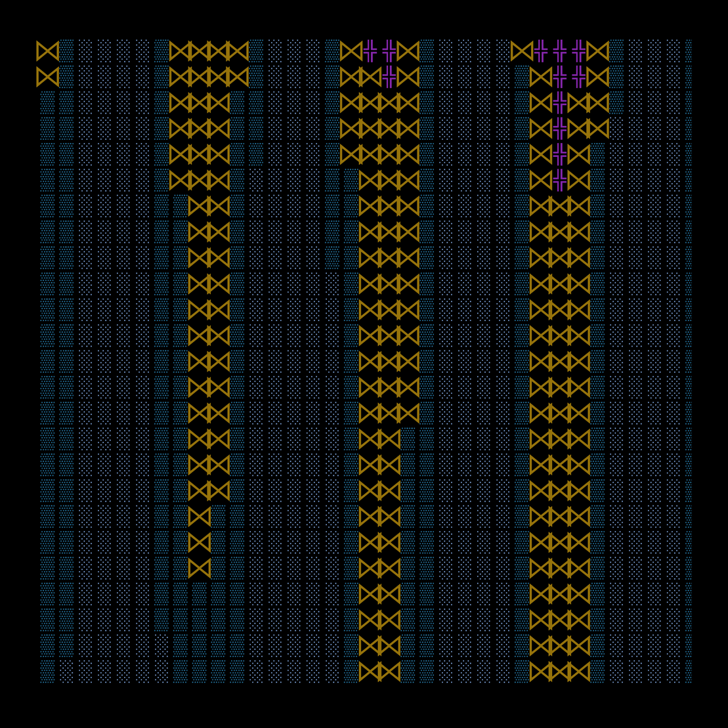The height and width of the screenshot is (728, 728).
Task: Click bowtie left of the top-row purple trio
Action: point(522,51)
